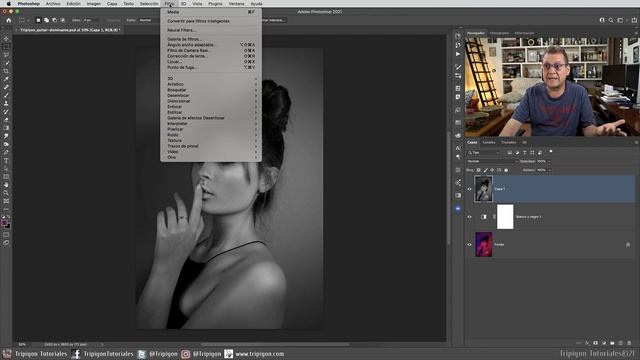The height and width of the screenshot is (360, 640).
Task: Select the Hand tool
Action: [6, 185]
